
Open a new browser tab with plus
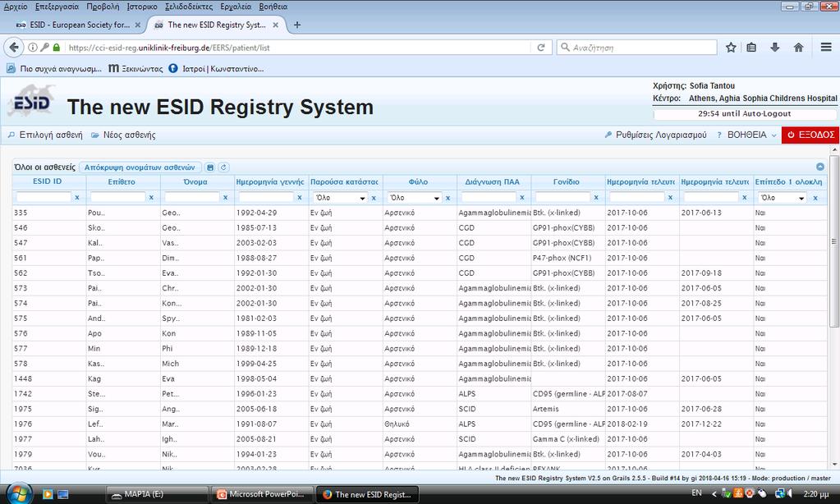coord(297,25)
